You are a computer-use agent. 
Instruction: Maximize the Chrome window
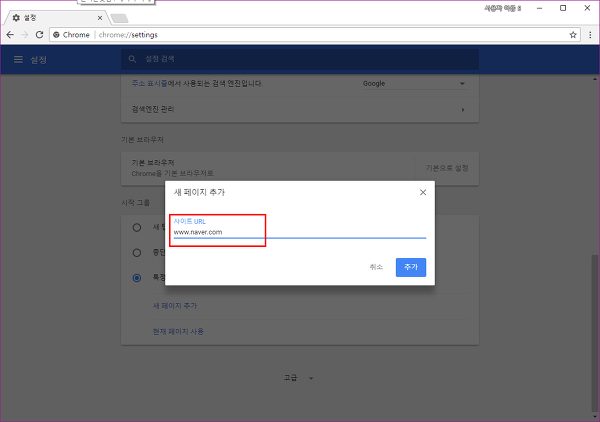click(563, 8)
